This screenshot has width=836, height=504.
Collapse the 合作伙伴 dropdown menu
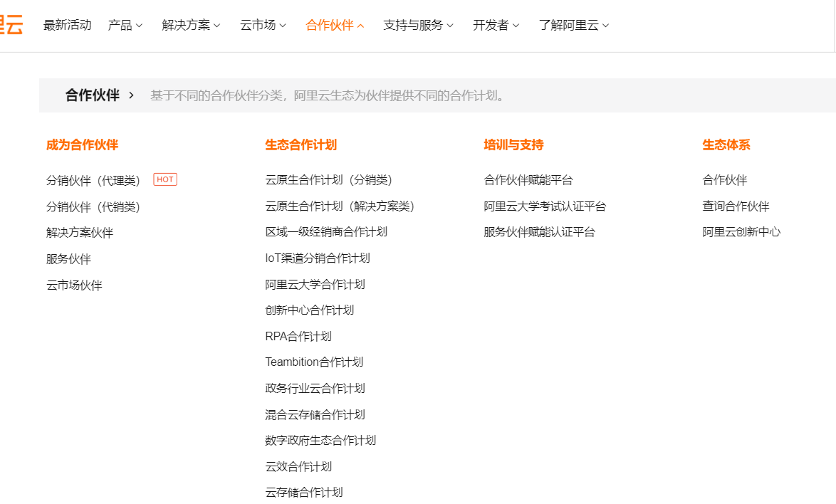click(x=335, y=25)
